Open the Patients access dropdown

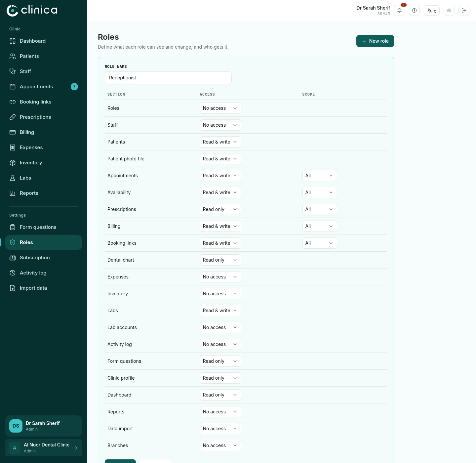[x=220, y=142]
